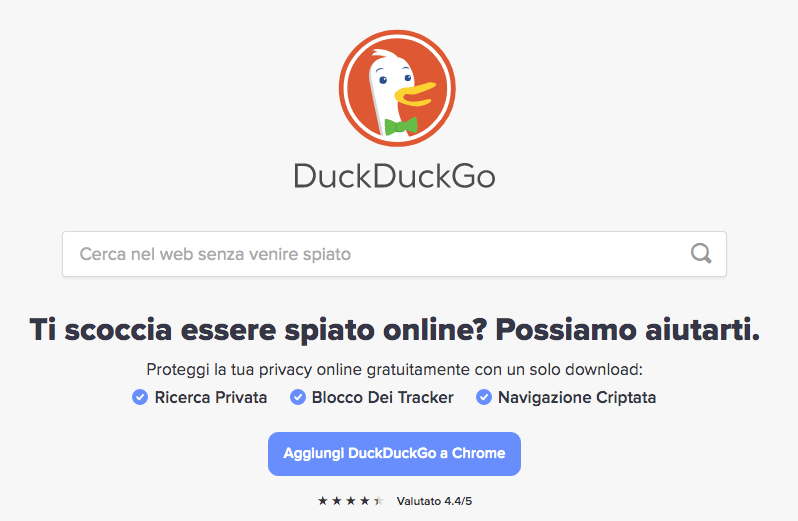798x521 pixels.
Task: Click Aggiungi DuckDuckGo a Chrome button
Action: pos(394,454)
